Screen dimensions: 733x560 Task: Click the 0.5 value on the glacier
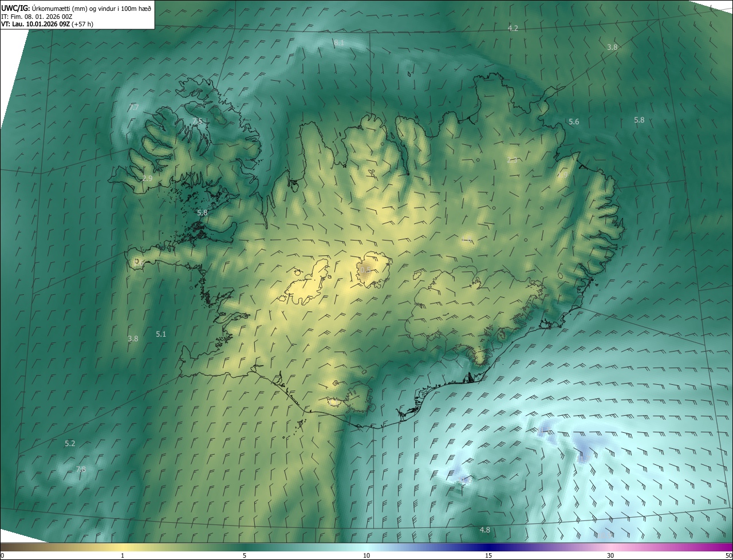pyautogui.click(x=365, y=269)
